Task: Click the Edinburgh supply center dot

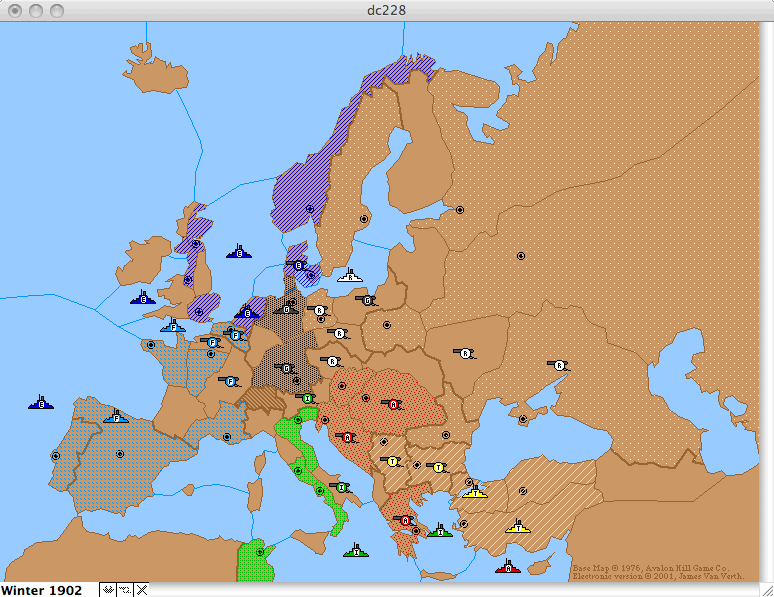Action: click(x=195, y=243)
